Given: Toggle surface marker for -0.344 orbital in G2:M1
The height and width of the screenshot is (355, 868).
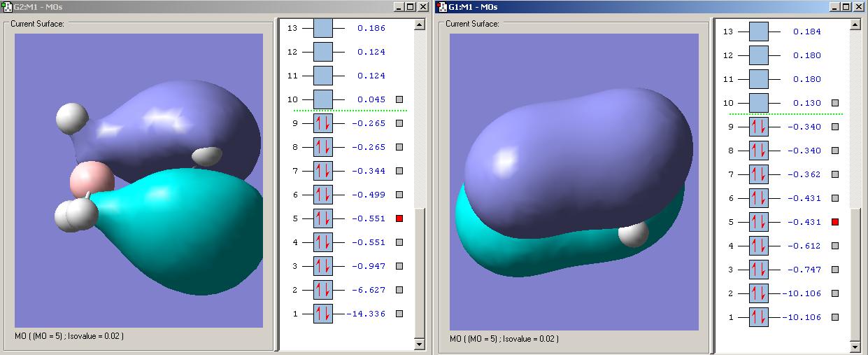Looking at the screenshot, I should click(399, 171).
